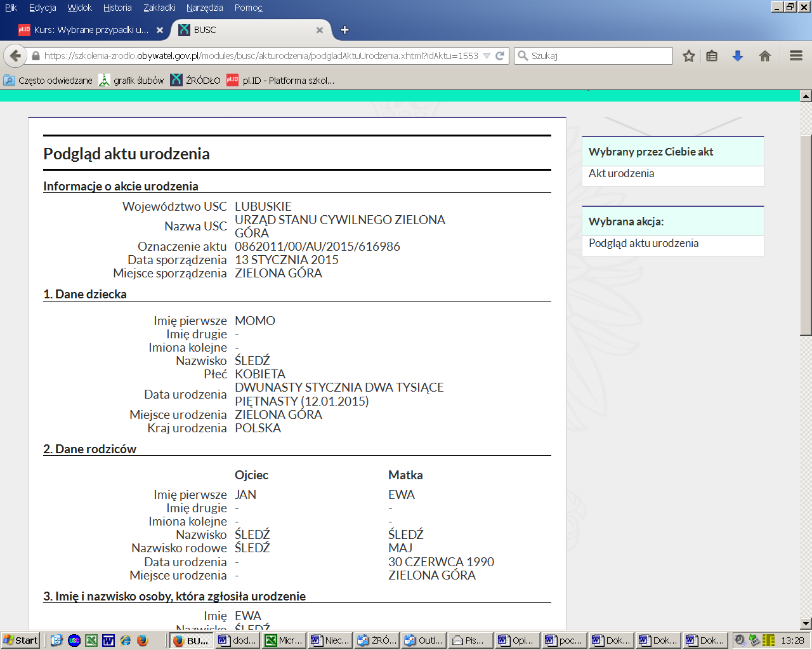Screen dimensions: 812x650
Task: Open the URL history dropdown arrow
Action: [487, 56]
